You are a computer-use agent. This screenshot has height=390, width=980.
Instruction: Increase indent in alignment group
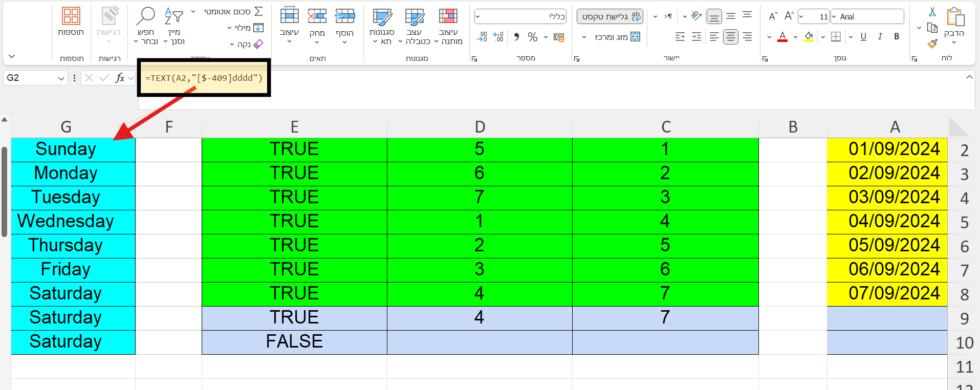(696, 36)
